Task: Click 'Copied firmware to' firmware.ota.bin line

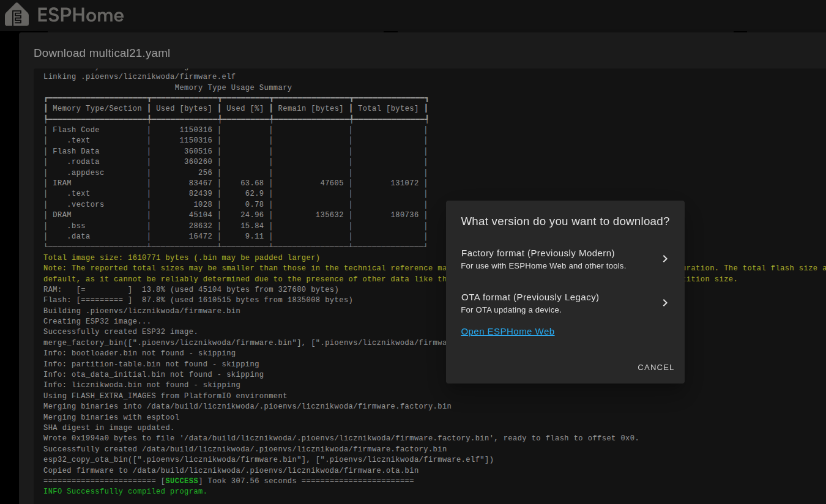Action: 231,470
